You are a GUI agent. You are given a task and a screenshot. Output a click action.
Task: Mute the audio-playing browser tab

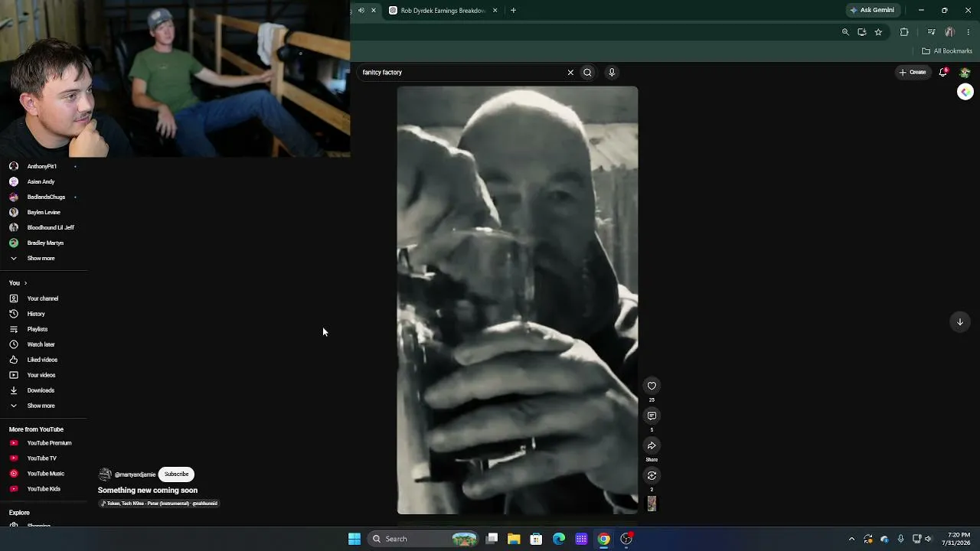pos(361,11)
